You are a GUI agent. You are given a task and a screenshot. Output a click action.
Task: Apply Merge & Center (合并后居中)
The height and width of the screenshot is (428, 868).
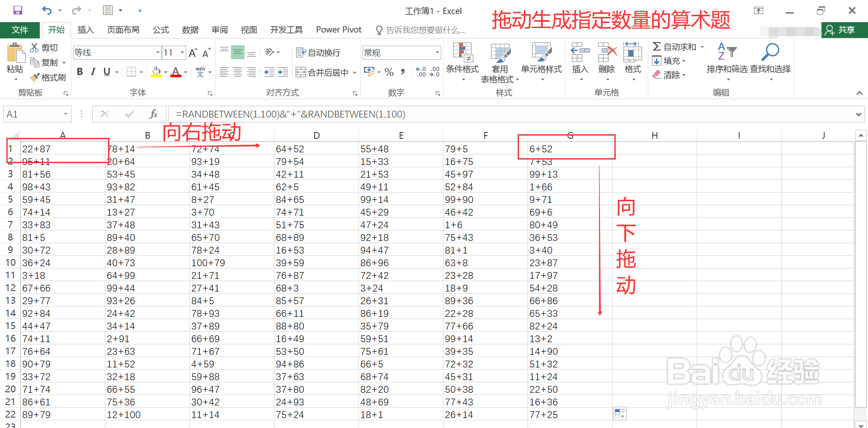322,72
